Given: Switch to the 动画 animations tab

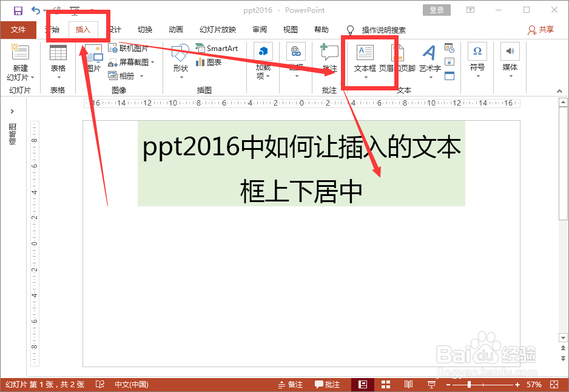Looking at the screenshot, I should coord(176,30).
